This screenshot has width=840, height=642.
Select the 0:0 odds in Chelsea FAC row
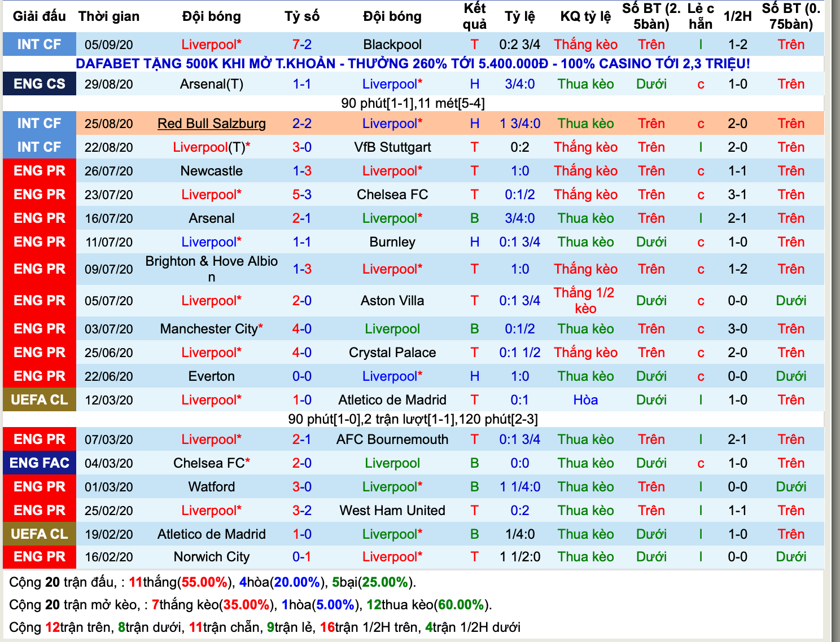click(x=520, y=463)
